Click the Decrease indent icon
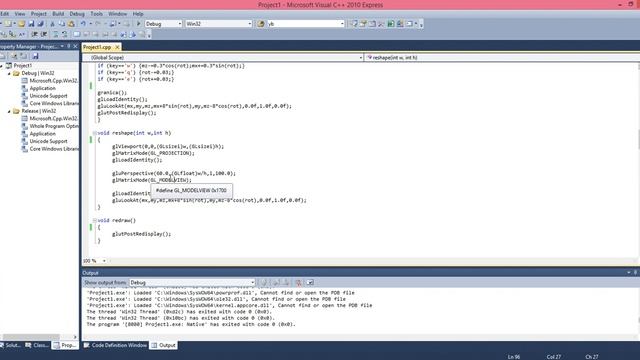 35,35
